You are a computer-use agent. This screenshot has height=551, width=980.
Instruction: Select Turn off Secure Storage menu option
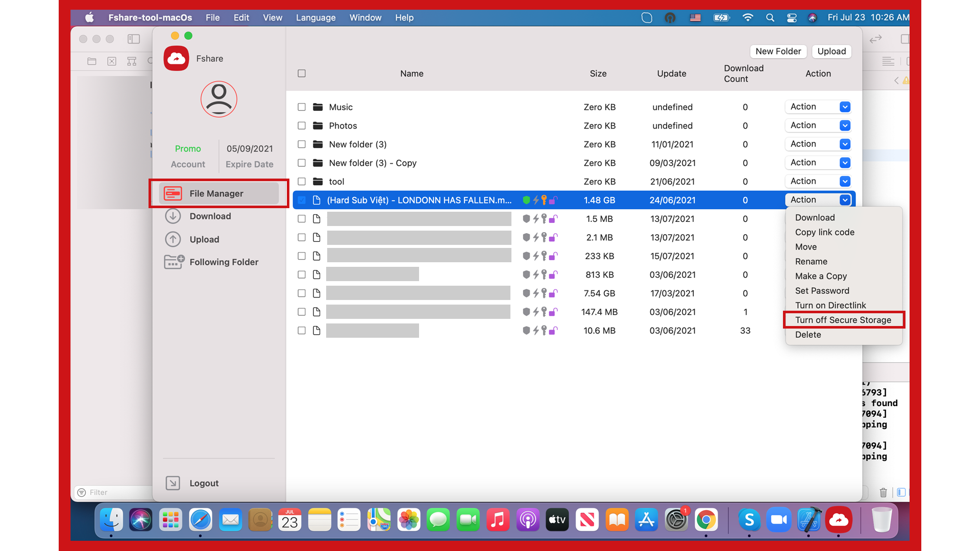(843, 319)
